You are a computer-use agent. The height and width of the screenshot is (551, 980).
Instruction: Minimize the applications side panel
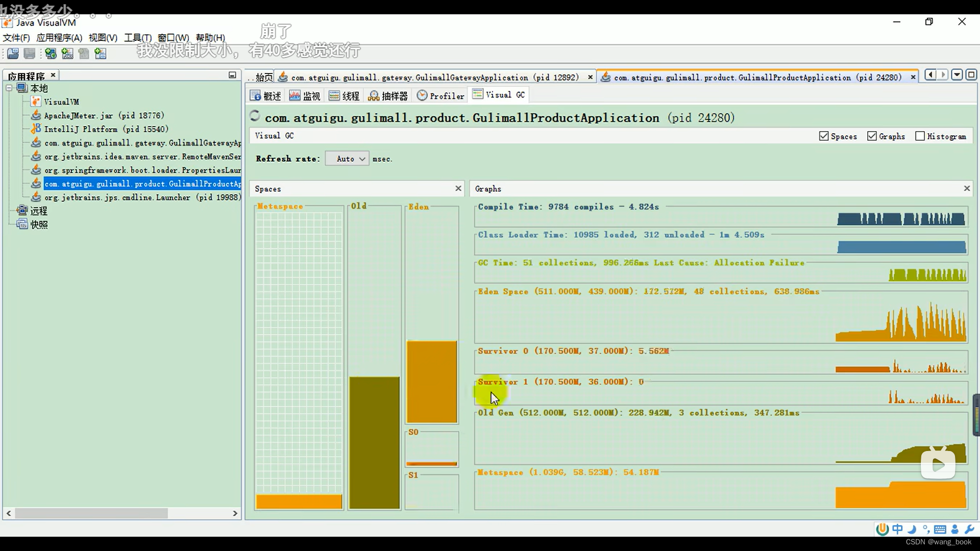[x=232, y=75]
